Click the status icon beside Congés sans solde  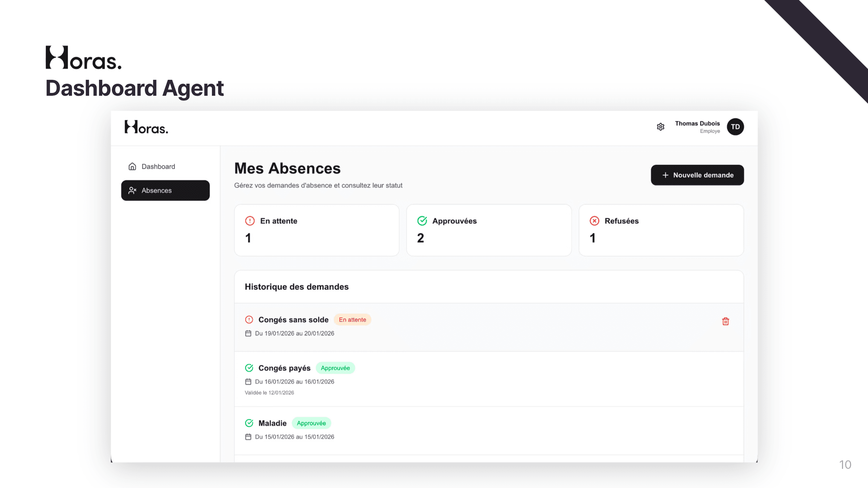(249, 320)
